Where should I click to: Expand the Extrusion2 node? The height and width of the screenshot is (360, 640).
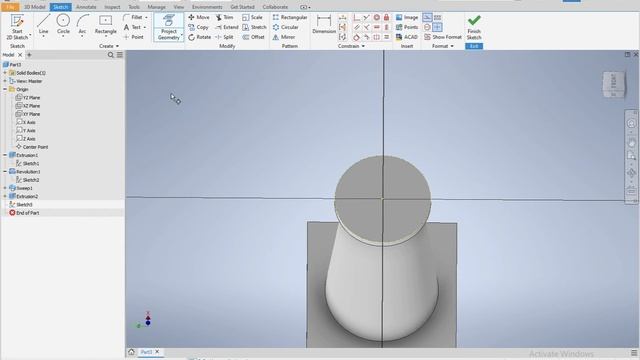point(5,196)
